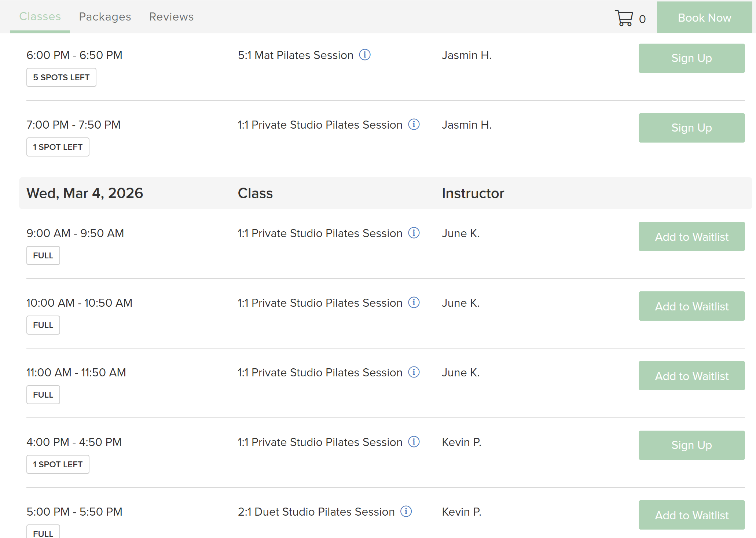Add to Waitlist for 11:00 AM session
Image resolution: width=756 pixels, height=538 pixels.
[x=691, y=376]
